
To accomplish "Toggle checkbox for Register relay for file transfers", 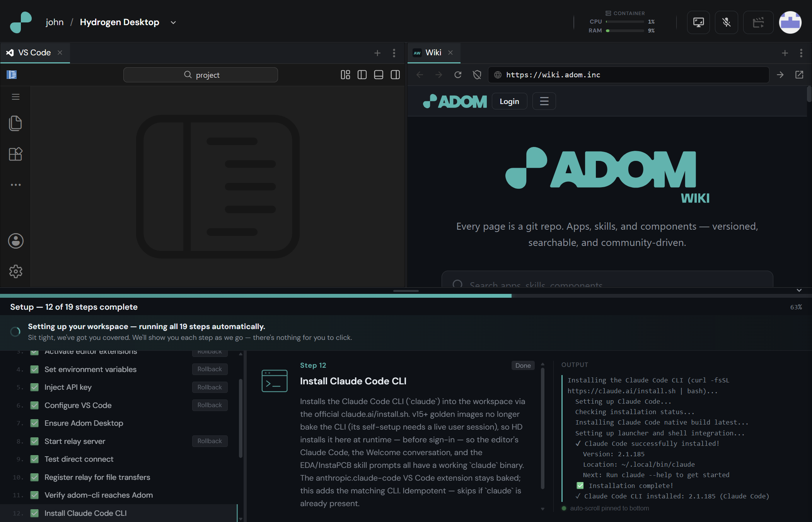I will coord(34,477).
